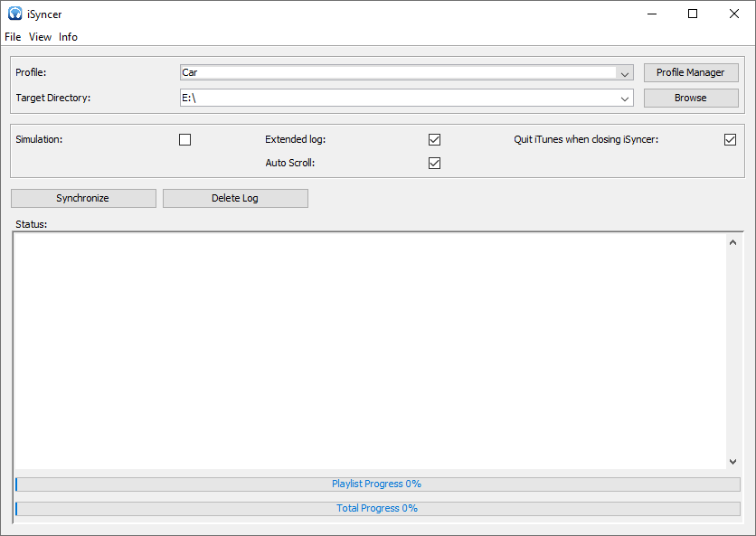The width and height of the screenshot is (756, 536).
Task: Open the Info menu
Action: pyautogui.click(x=69, y=37)
